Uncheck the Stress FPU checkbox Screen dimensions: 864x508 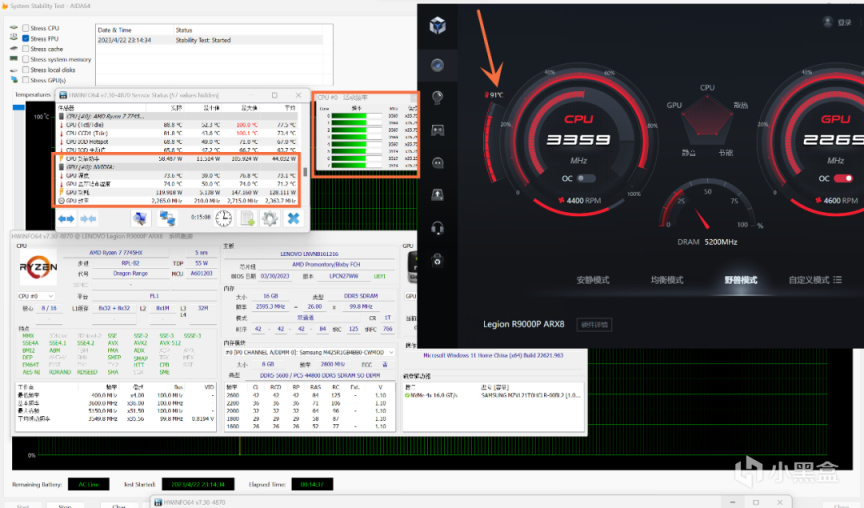[26, 38]
